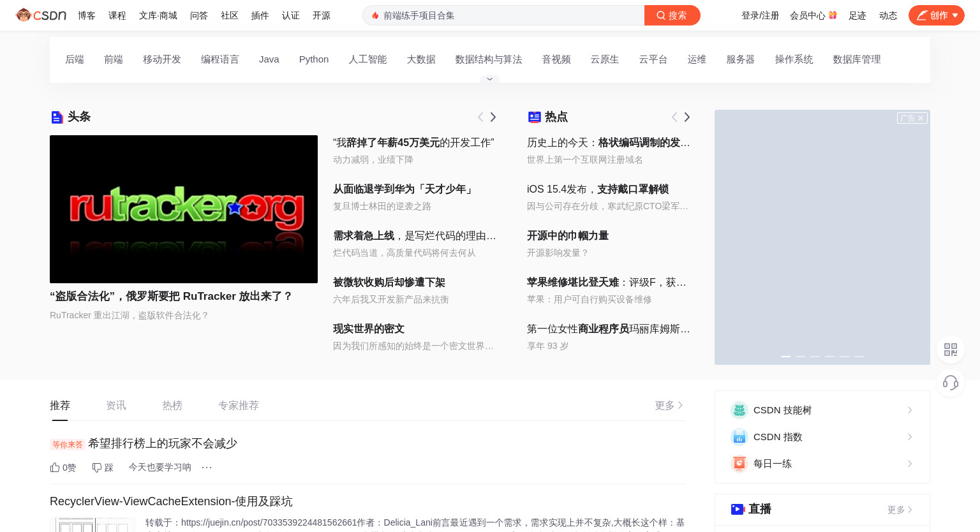Open the 文库·商城 menu item
This screenshot has height=532, width=980.
tap(158, 15)
